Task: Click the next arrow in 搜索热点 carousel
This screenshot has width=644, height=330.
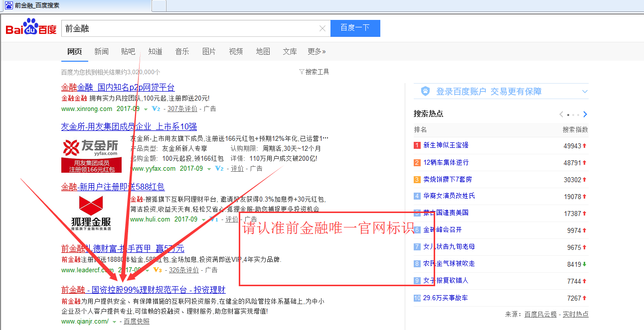Action: click(585, 114)
